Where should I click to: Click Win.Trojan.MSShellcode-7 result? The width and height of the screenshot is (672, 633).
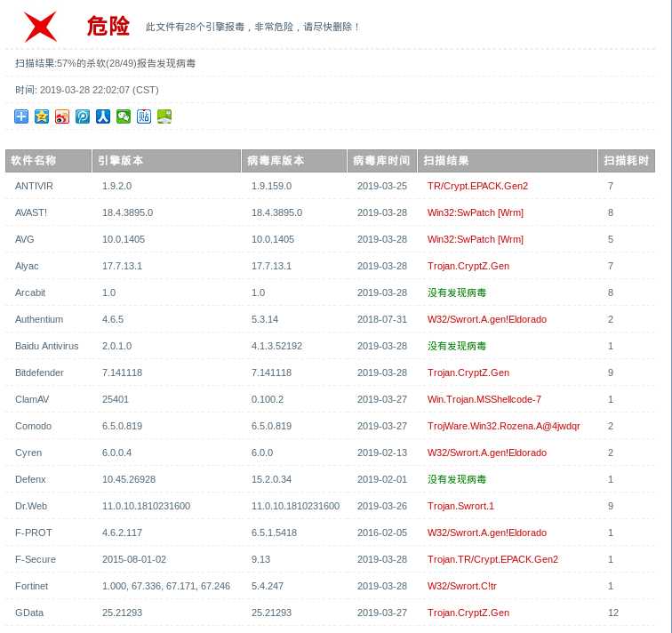(x=484, y=399)
